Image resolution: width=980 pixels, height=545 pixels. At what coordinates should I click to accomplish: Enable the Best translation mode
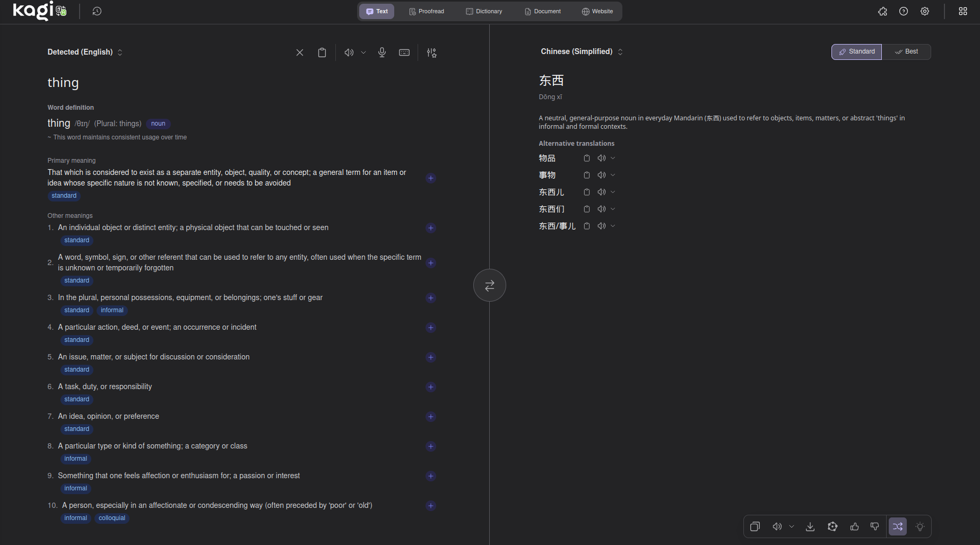(x=906, y=51)
